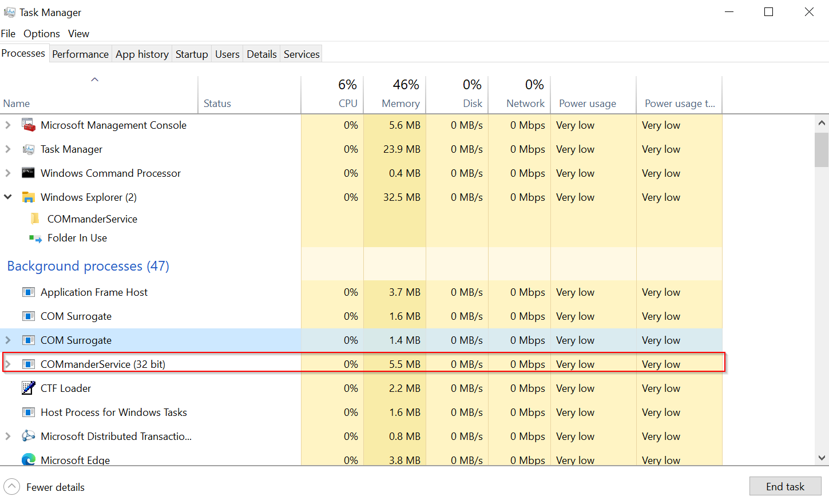Click the Windows Command Processor icon
The height and width of the screenshot is (504, 829).
[x=28, y=173]
